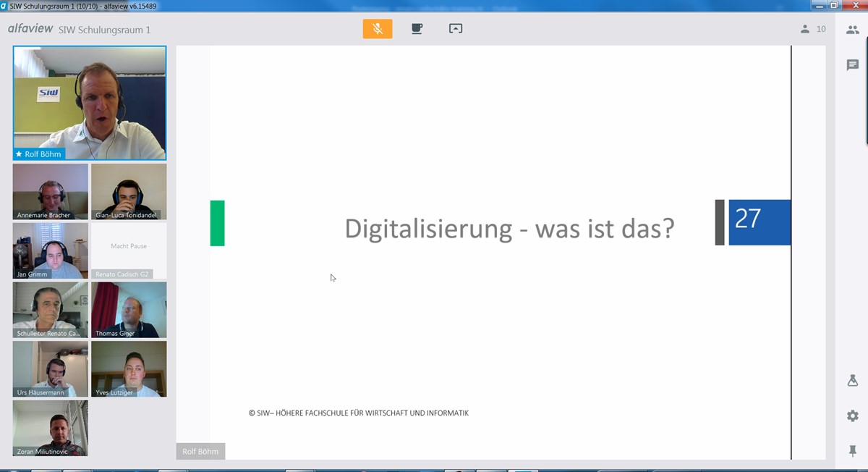Image resolution: width=868 pixels, height=472 pixels.
Task: Select the Thomas Giger video tile
Action: (x=129, y=309)
